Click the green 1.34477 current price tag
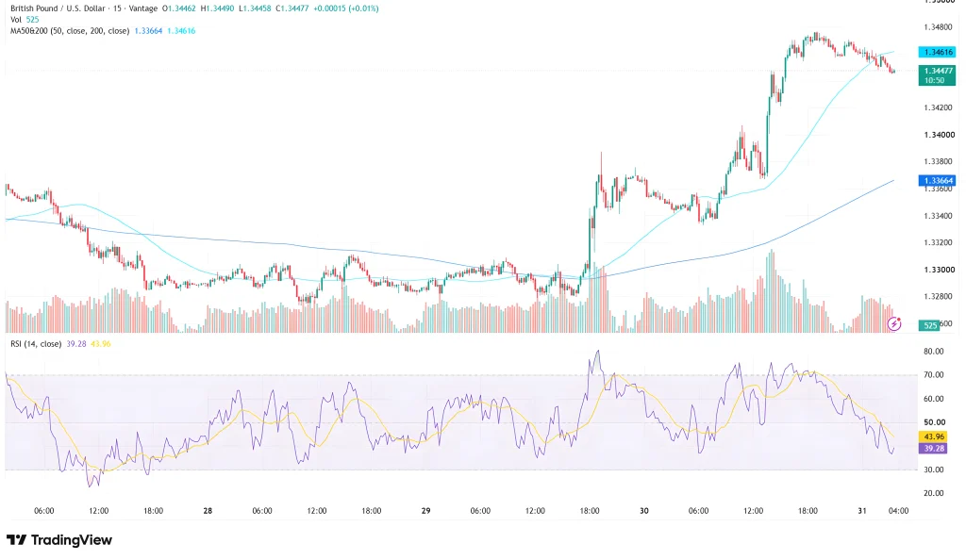Screen dimensions: 966x560 coord(937,75)
